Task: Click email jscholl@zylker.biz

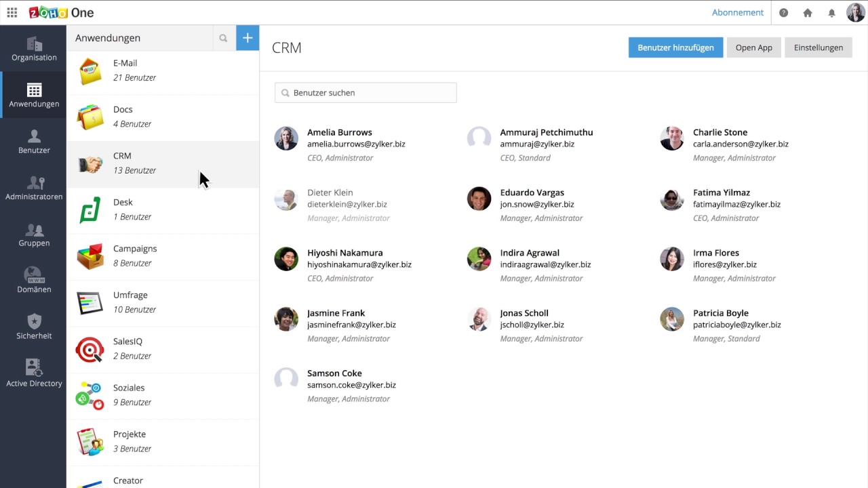Action: (x=532, y=325)
